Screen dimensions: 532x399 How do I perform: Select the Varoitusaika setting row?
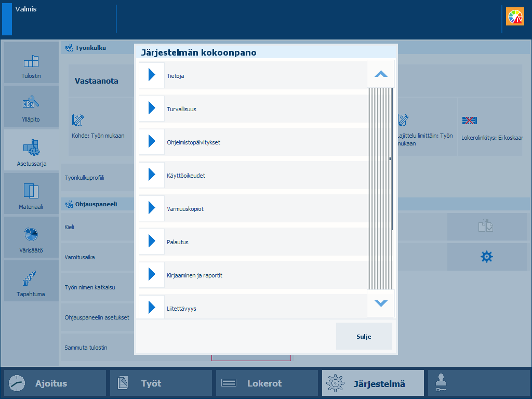[x=97, y=257]
